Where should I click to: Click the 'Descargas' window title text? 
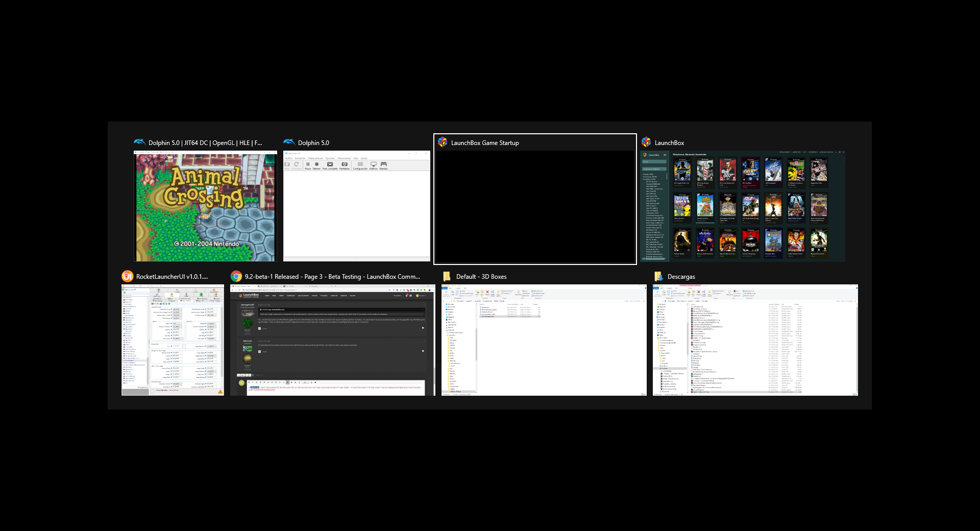click(x=681, y=277)
